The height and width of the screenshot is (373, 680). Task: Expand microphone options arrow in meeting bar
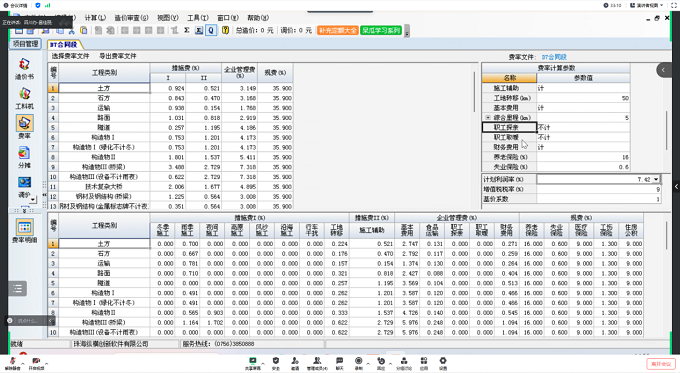click(x=23, y=363)
